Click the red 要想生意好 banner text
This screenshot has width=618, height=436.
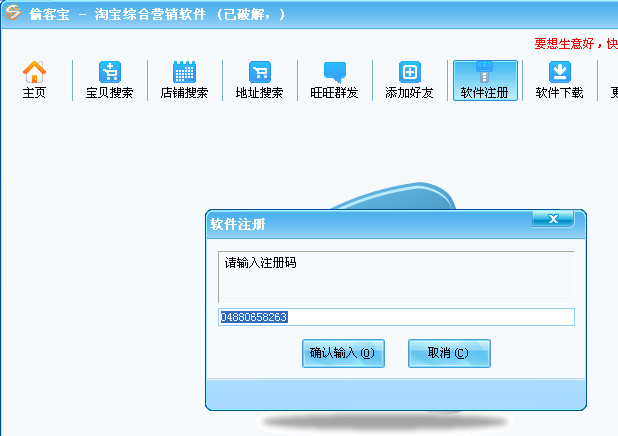tap(576, 43)
